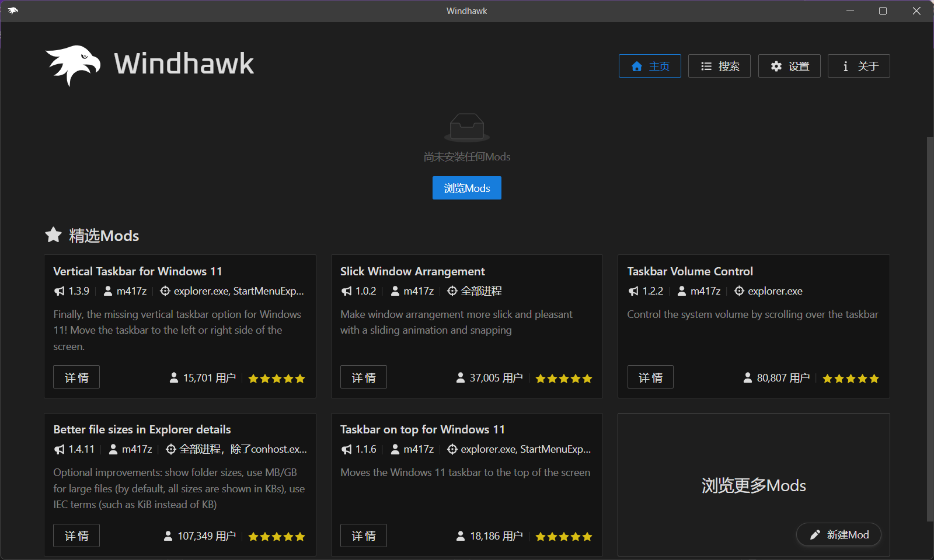Click the title 'Taskbar Volume Control'
This screenshot has width=934, height=560.
690,271
